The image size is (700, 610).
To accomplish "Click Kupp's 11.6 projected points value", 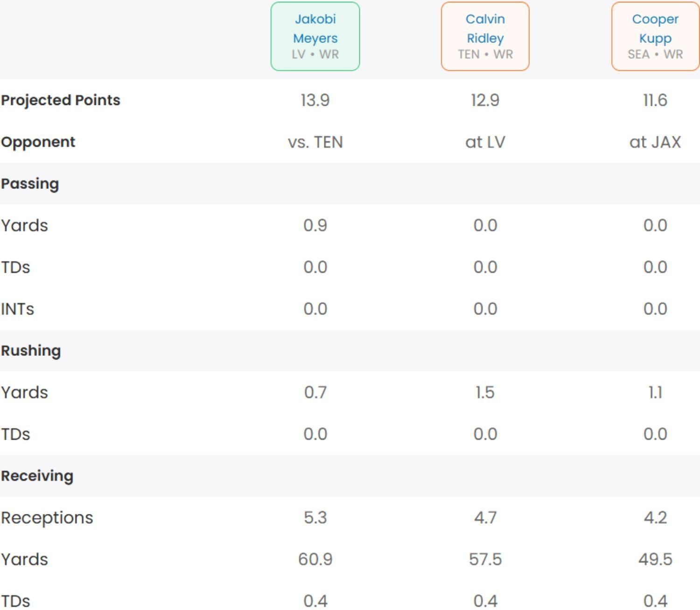I will coord(655,100).
